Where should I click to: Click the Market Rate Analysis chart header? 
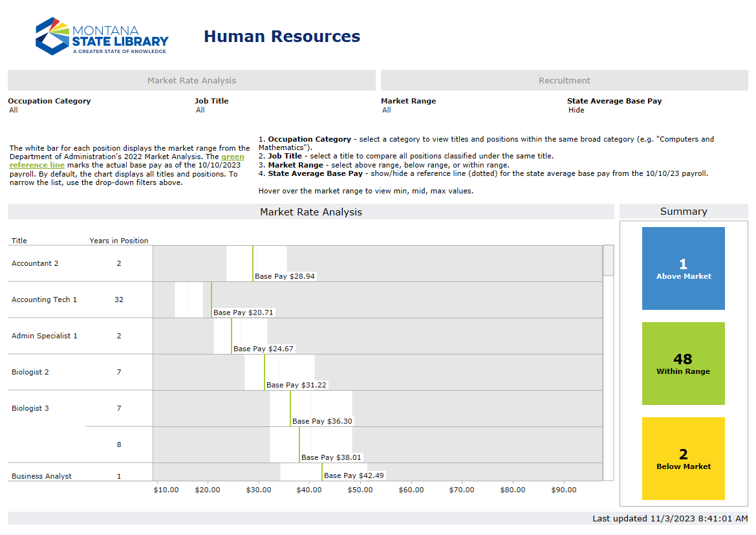pos(310,211)
